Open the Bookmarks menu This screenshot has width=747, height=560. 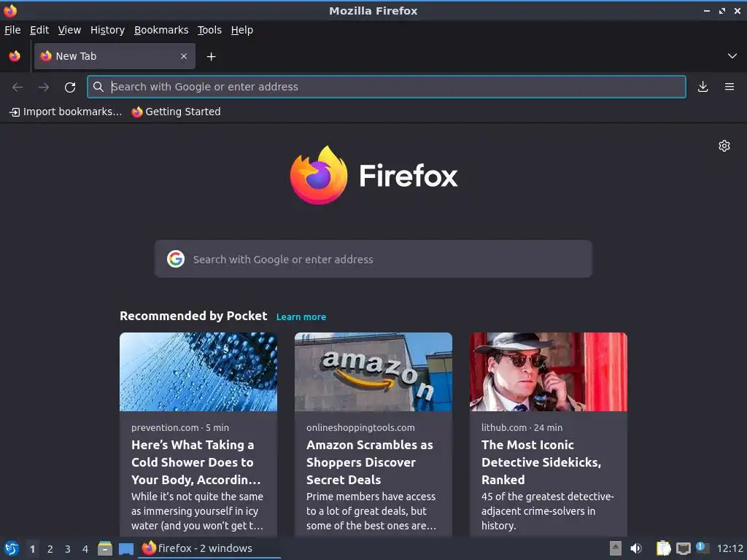[161, 30]
